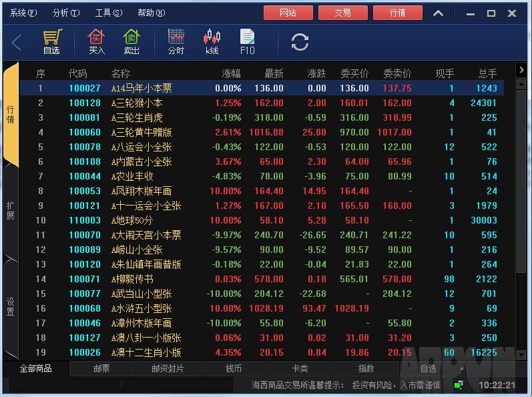The image size is (532, 397).
Task: Select row A朱仙镇年画普版
Action: (x=262, y=264)
